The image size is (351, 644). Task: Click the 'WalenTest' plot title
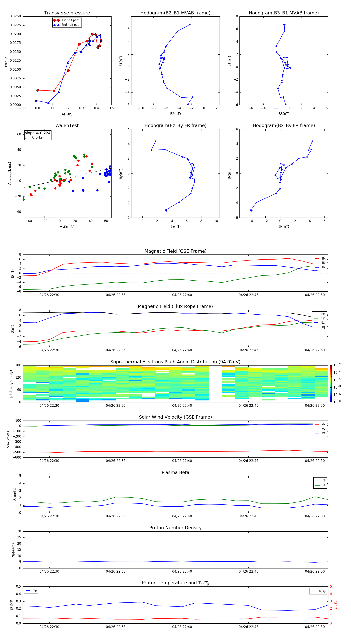[67, 125]
